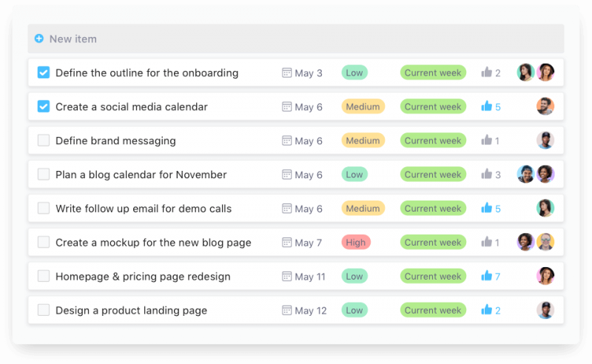592x364 pixels.
Task: Open task Plan a blog calendar for November
Action: (141, 175)
